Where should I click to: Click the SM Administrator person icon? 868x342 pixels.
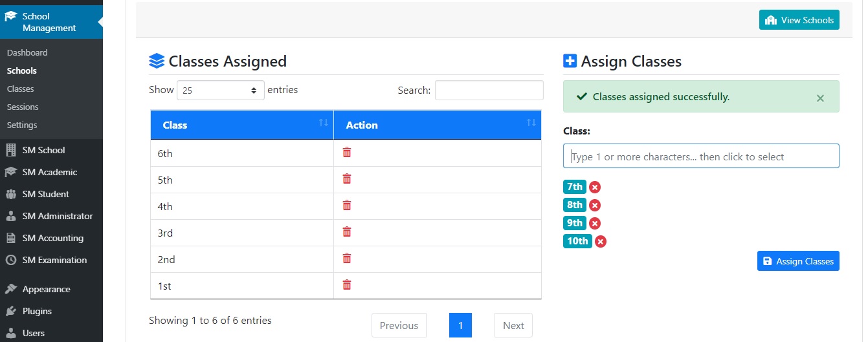pyautogui.click(x=10, y=216)
